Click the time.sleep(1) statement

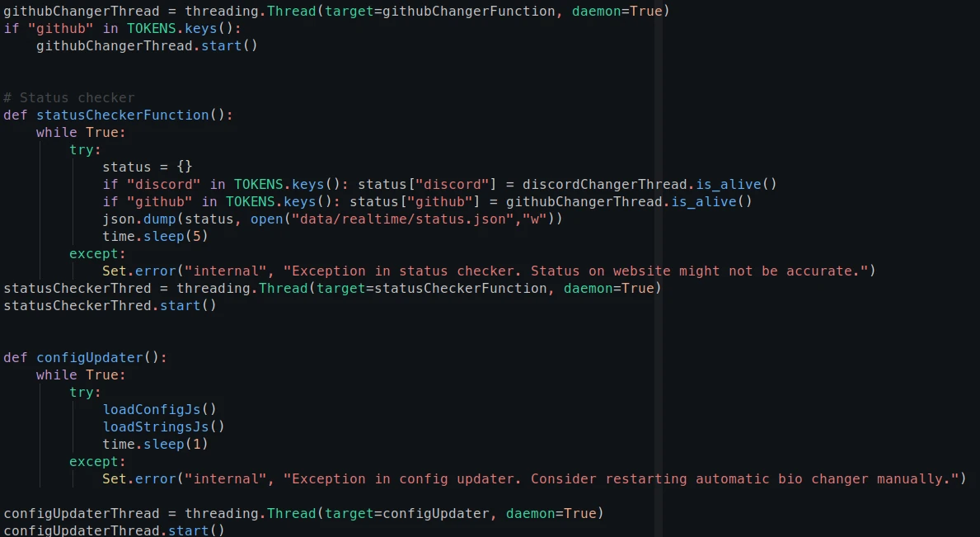click(x=155, y=444)
